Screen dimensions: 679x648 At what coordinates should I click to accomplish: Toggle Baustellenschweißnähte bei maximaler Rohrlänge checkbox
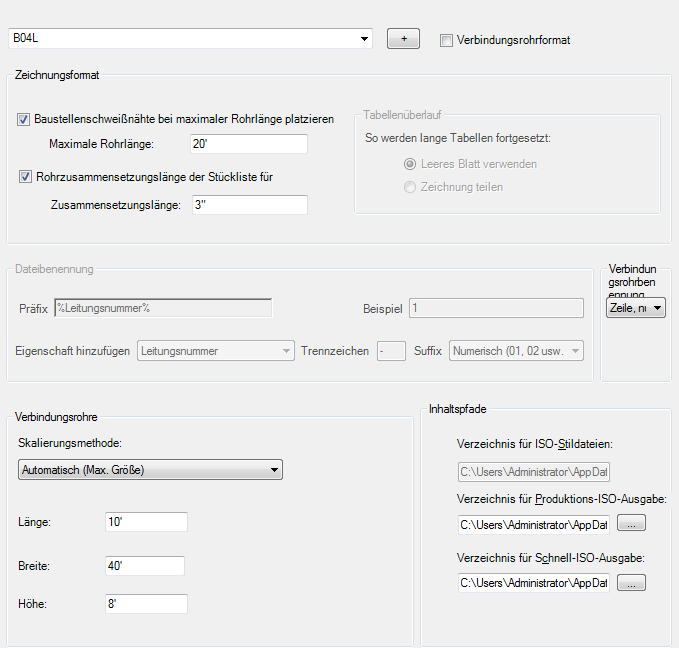[x=25, y=119]
